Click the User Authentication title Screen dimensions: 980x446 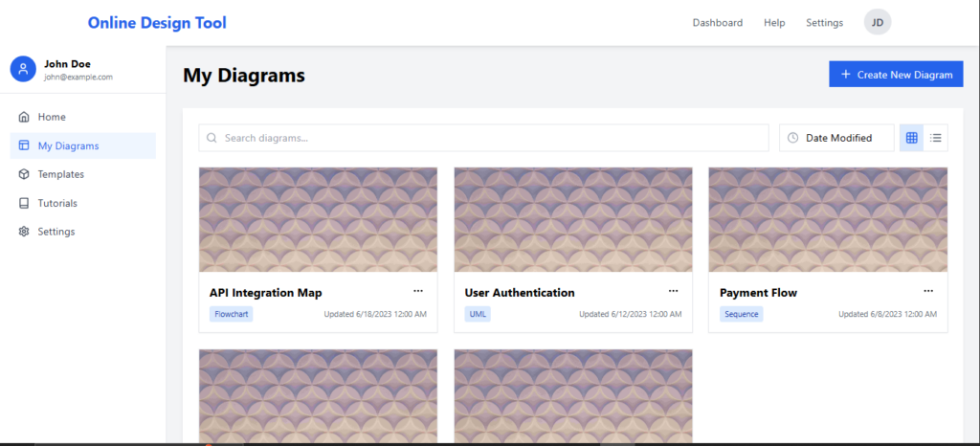(x=520, y=292)
